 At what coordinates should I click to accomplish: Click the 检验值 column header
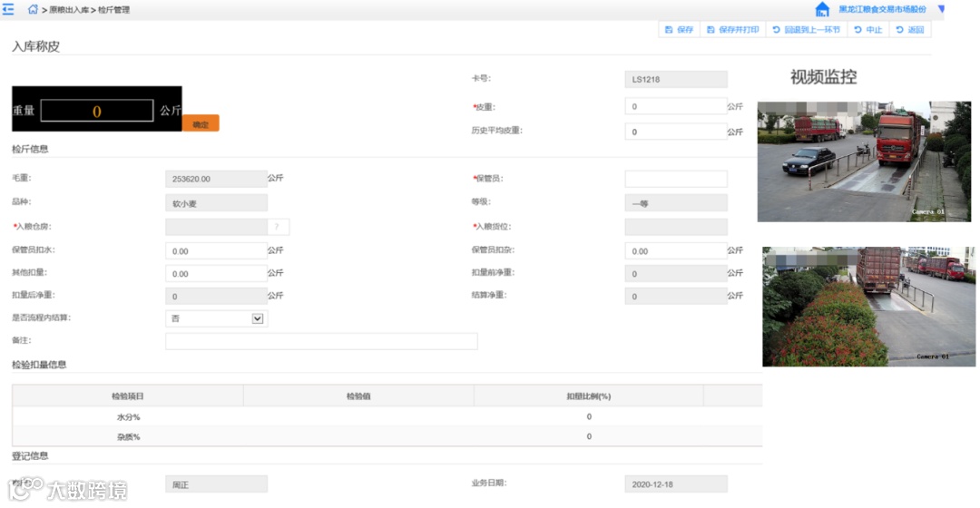click(x=358, y=396)
